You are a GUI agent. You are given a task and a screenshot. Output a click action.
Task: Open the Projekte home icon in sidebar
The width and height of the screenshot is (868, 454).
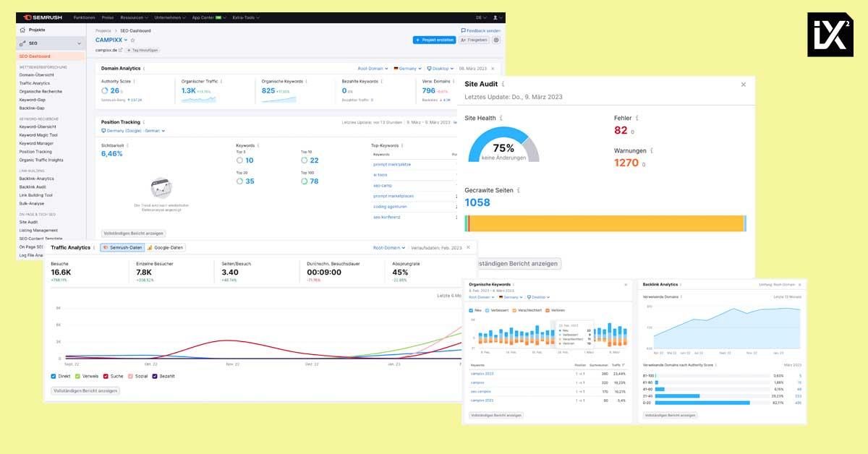pyautogui.click(x=22, y=30)
